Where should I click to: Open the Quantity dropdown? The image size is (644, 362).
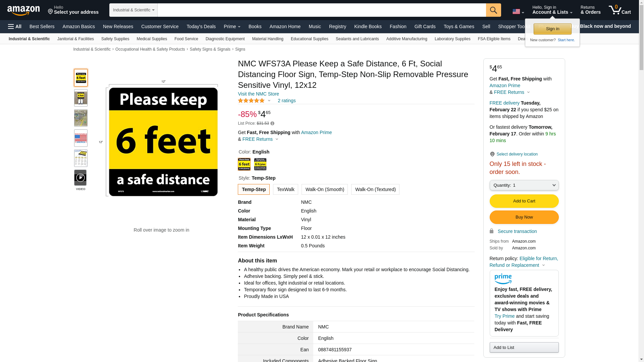click(524, 185)
